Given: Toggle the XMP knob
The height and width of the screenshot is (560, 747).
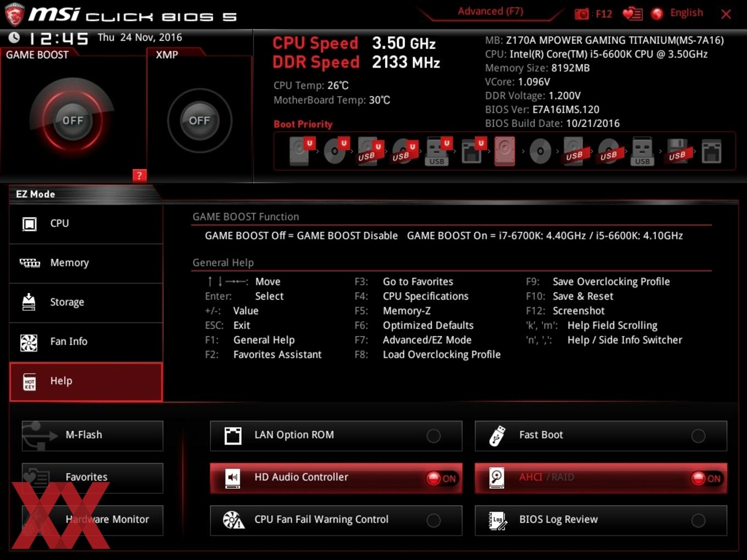Looking at the screenshot, I should [x=199, y=121].
